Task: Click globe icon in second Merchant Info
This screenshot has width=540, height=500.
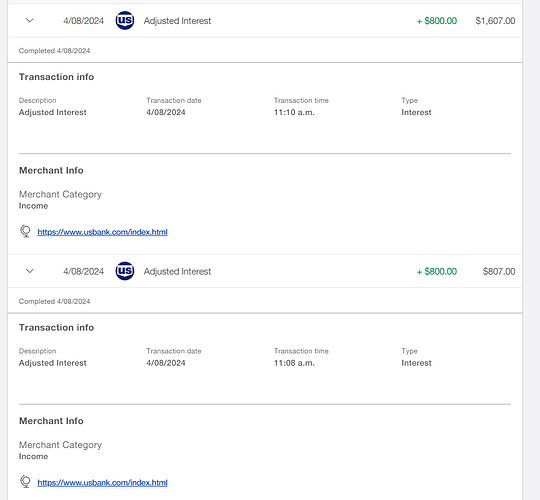Action: point(25,482)
